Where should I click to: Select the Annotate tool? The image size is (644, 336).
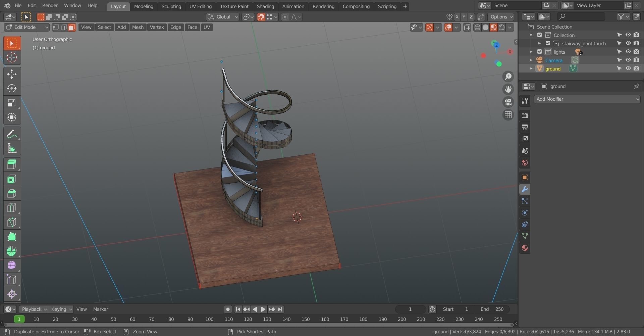point(12,134)
